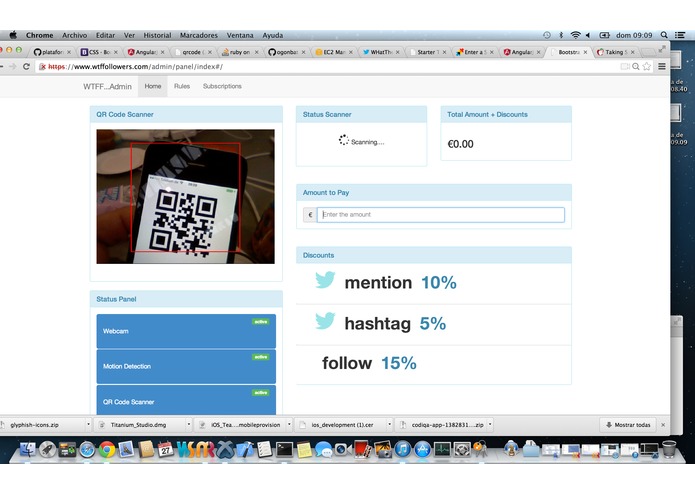Click the zoom magnifier in address bar
Screen dimensions: 695x494
pyautogui.click(x=636, y=66)
